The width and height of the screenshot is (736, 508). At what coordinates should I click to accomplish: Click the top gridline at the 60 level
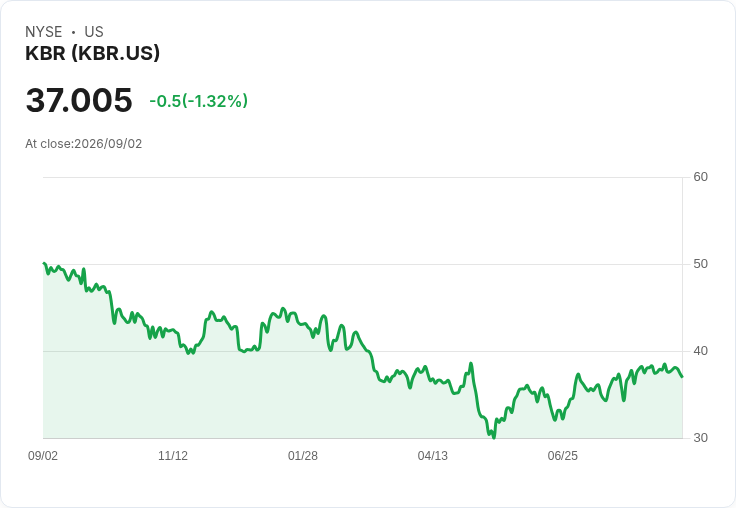[x=363, y=177]
